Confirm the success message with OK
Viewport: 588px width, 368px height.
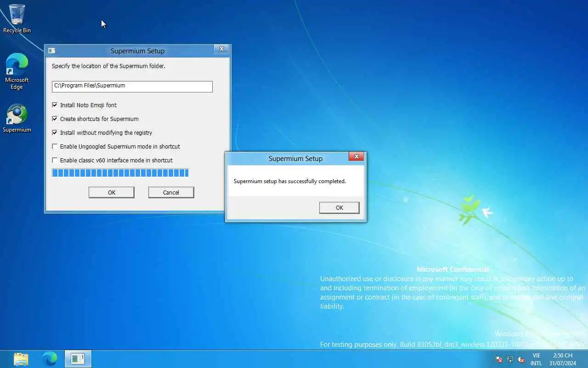(x=339, y=207)
